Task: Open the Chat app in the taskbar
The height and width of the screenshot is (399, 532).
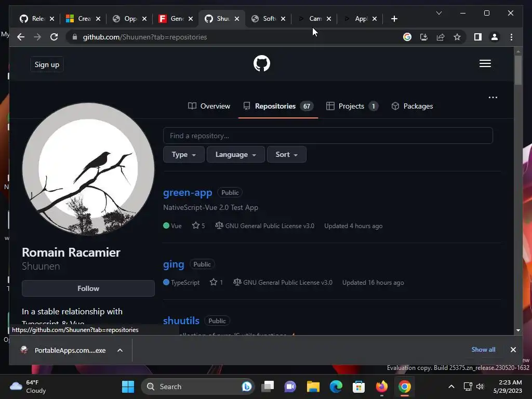Action: (290, 387)
